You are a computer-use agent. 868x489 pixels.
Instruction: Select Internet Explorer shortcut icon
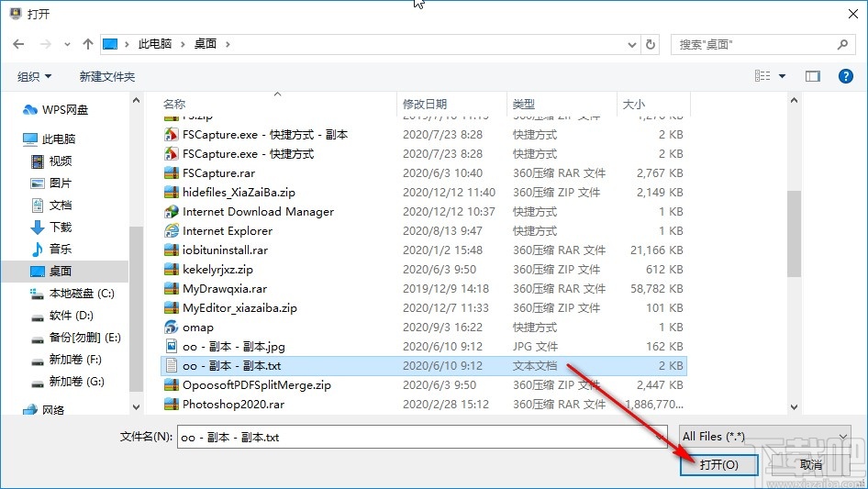pos(172,231)
